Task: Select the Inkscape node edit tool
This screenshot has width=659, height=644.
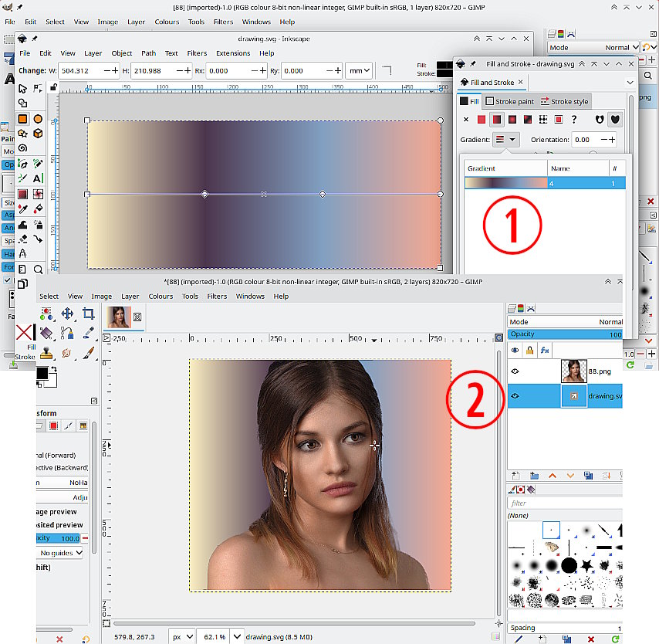Action: (38, 88)
